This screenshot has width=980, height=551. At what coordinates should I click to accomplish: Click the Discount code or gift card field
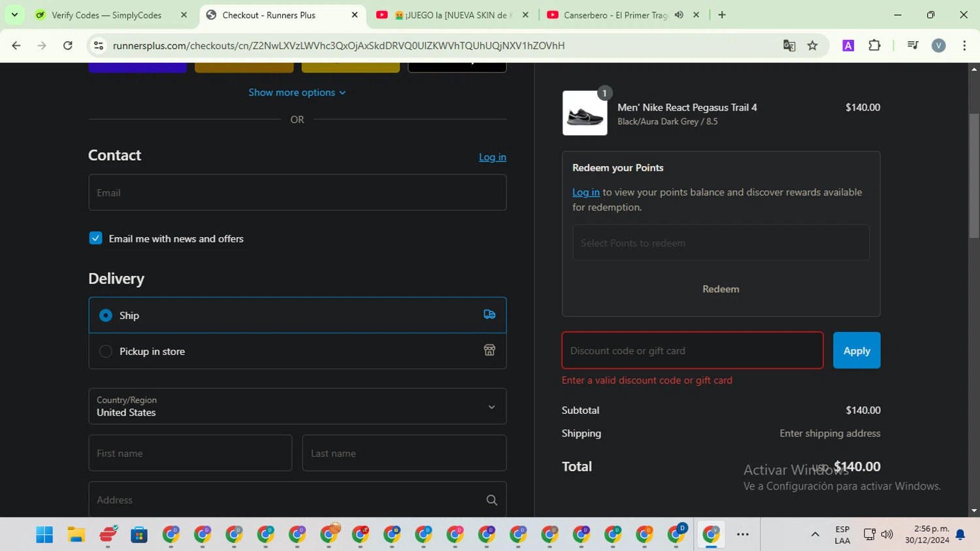coord(693,350)
